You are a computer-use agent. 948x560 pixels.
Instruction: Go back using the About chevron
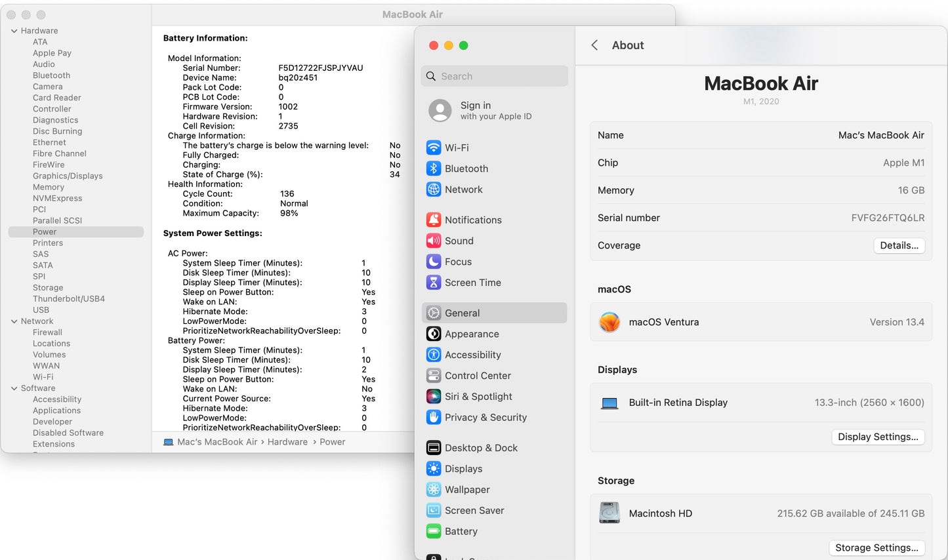(x=594, y=45)
